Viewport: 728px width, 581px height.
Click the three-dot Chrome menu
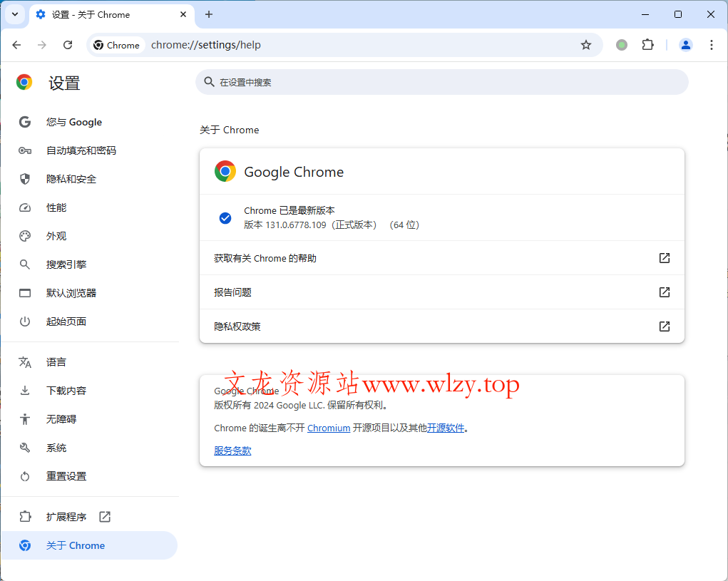[x=711, y=44]
